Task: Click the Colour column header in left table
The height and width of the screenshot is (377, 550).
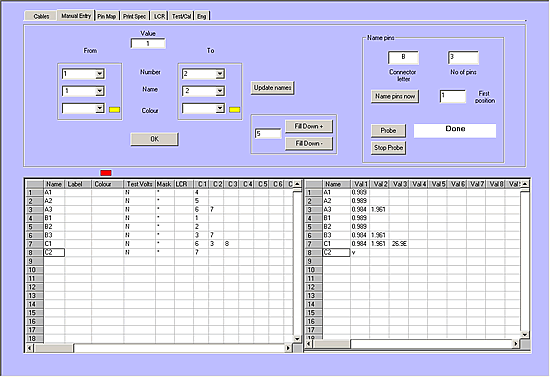Action: coord(107,184)
